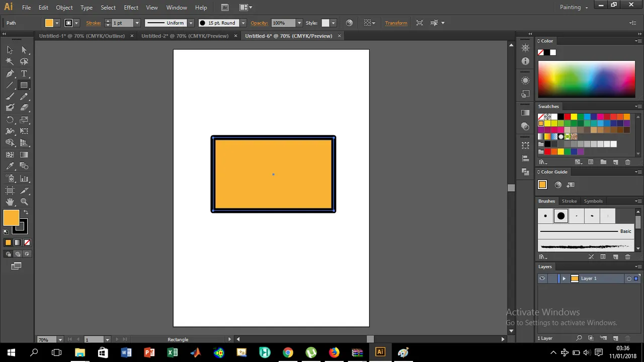The image size is (644, 362).
Task: Open stroke weight dropdown showing 1 pt
Action: pos(137,23)
